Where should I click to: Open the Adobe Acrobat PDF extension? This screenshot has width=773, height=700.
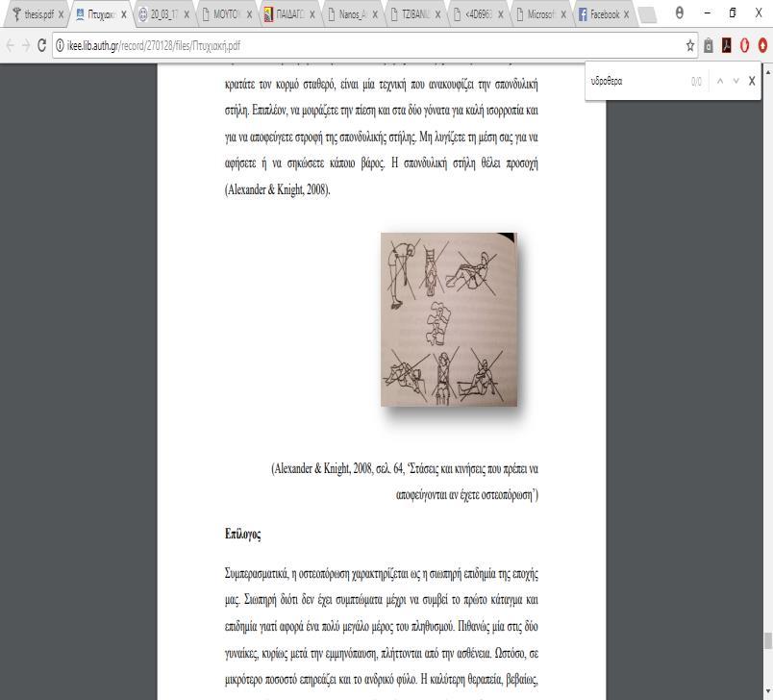727,46
